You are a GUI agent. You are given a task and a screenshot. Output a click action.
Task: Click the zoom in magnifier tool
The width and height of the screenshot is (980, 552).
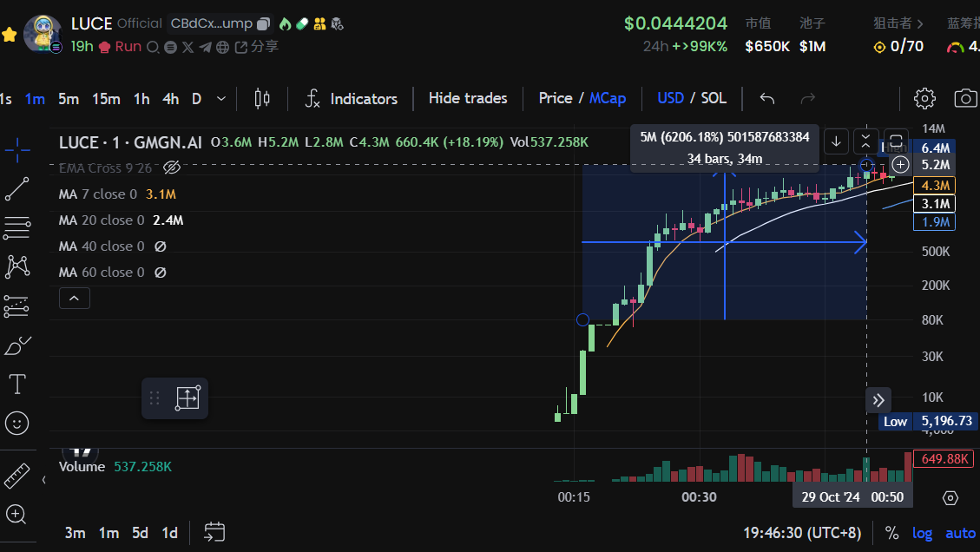tap(16, 514)
